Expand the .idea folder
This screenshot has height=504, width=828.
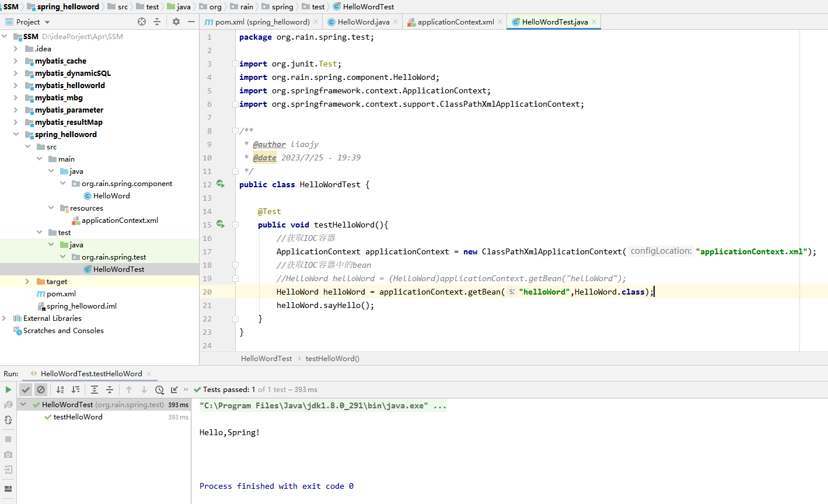(x=16, y=49)
